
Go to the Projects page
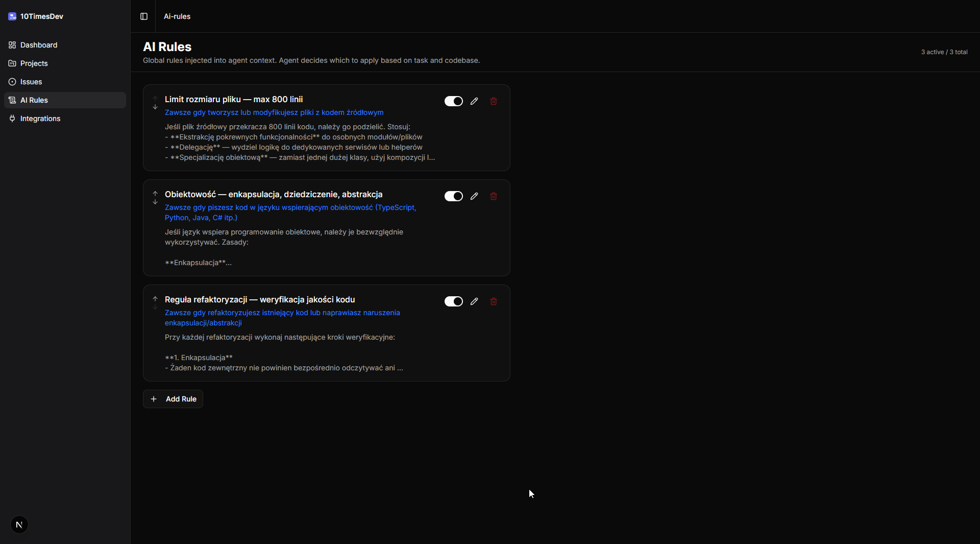[x=34, y=63]
